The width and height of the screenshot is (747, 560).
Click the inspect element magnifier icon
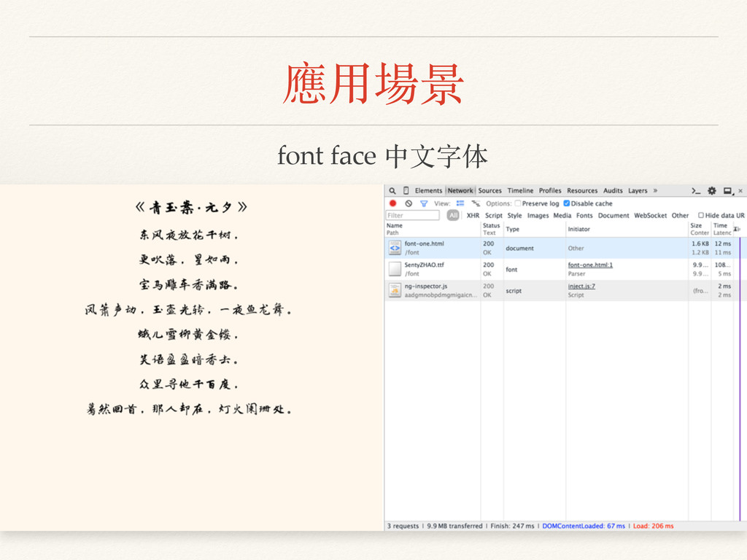coord(392,190)
